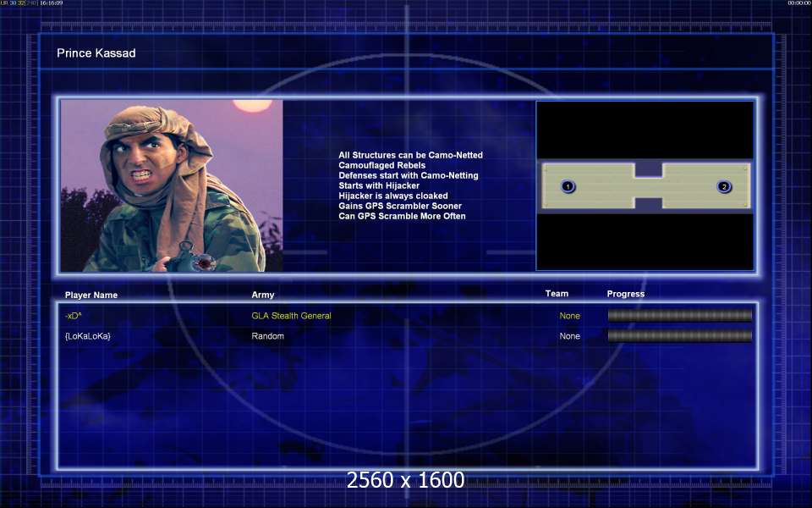
Task: Click the Random army entry
Action: pos(267,336)
